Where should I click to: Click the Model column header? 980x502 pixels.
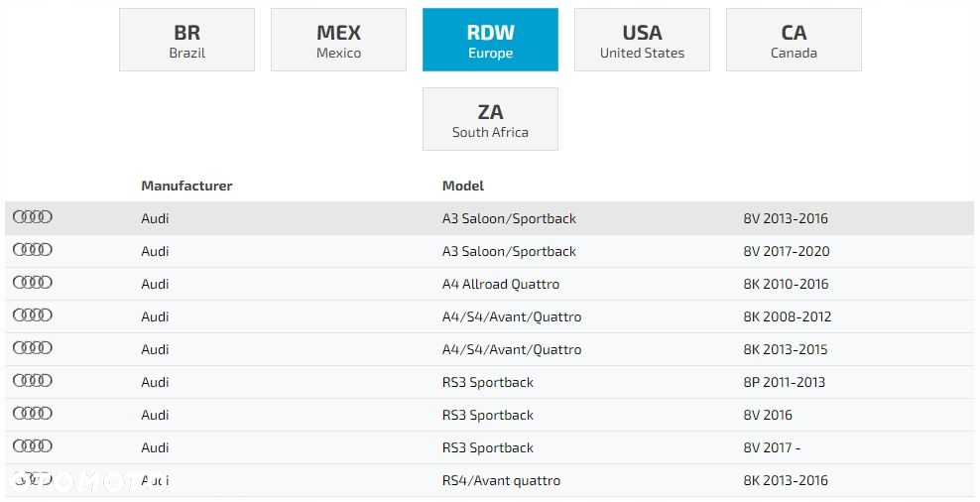pyautogui.click(x=463, y=186)
